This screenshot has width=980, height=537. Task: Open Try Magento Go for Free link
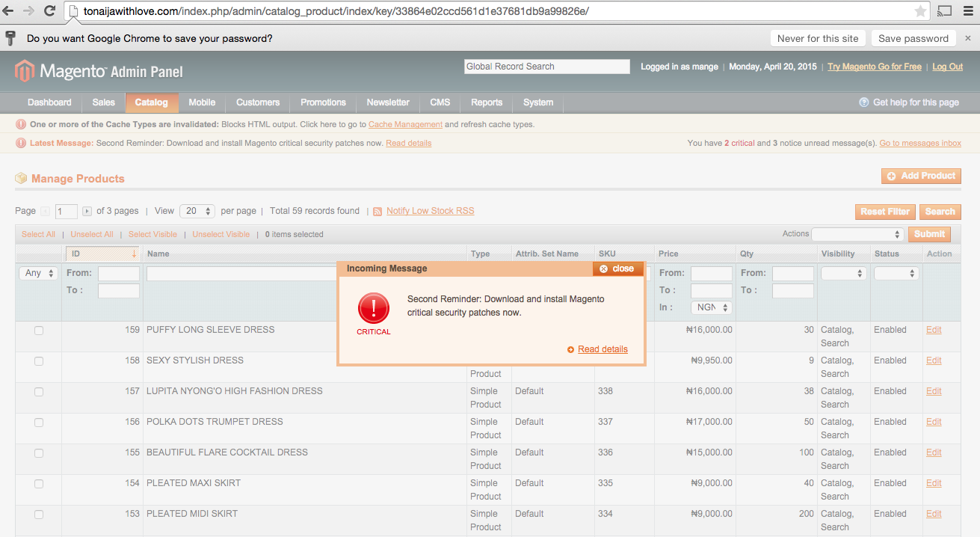pos(875,67)
